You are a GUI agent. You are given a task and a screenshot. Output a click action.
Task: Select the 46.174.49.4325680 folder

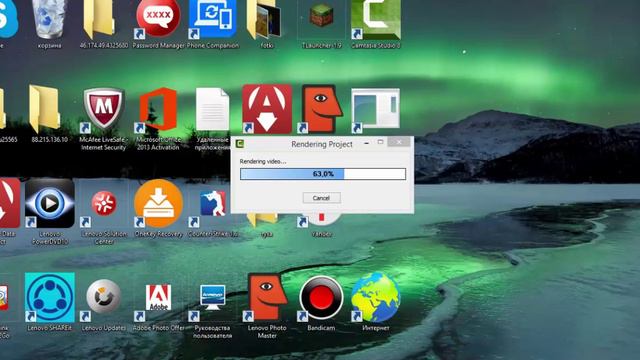[x=99, y=19]
